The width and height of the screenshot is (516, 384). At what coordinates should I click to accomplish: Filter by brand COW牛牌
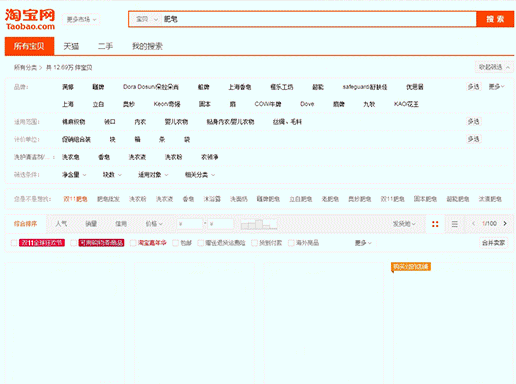pos(268,104)
